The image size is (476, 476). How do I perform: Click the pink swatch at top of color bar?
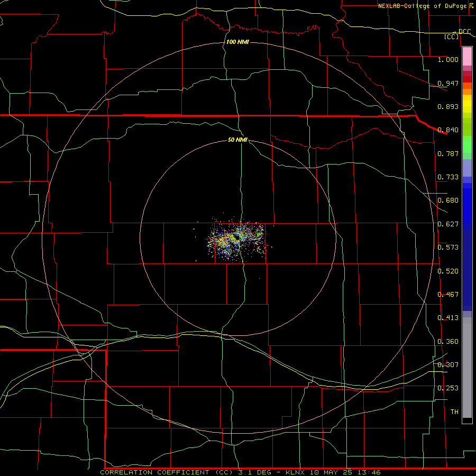(467, 57)
